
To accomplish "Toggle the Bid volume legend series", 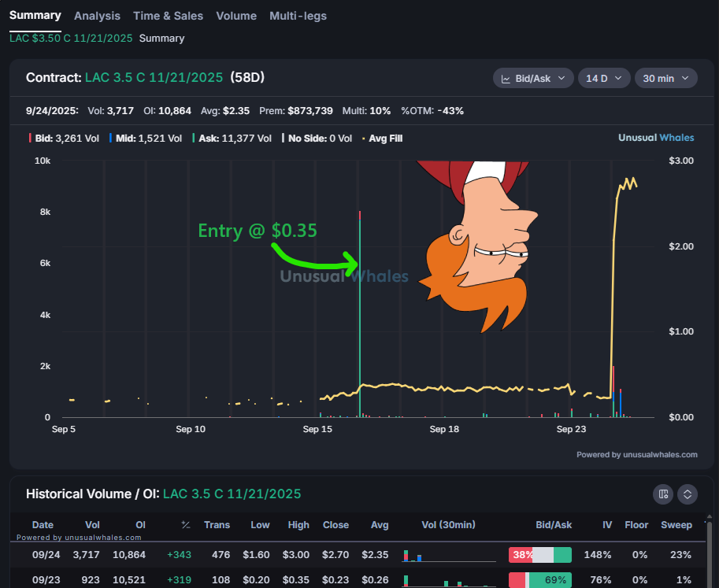I will (x=65, y=139).
